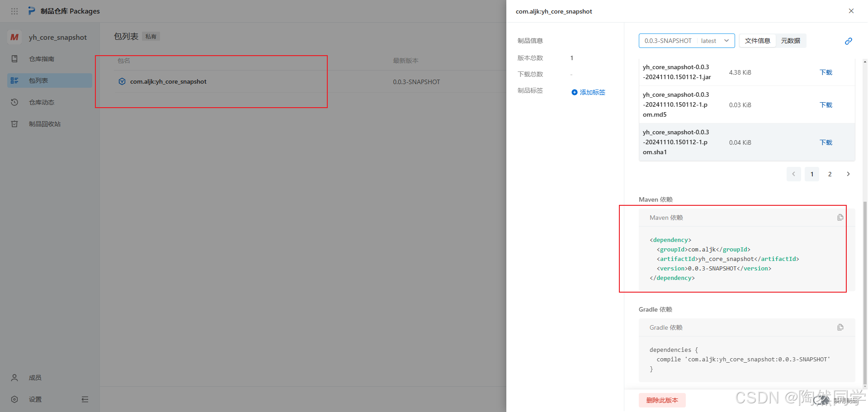The image size is (868, 412).
Task: Copy the Gradle 依赖 snippet
Action: [840, 327]
